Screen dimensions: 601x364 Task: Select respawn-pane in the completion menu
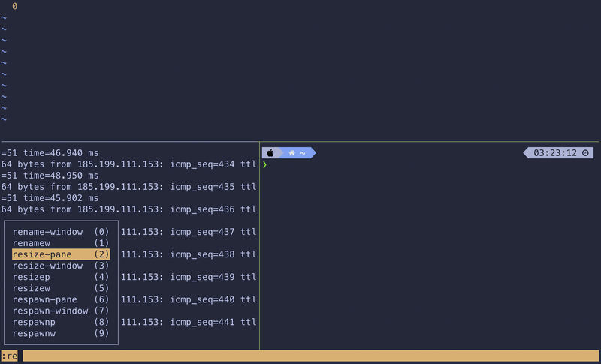click(61, 299)
